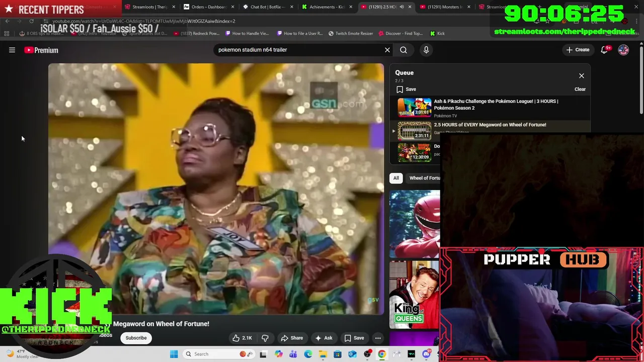Open the Twitch Emote Resizer bookmark
Screen dimensions: 644x362
pyautogui.click(x=351, y=34)
